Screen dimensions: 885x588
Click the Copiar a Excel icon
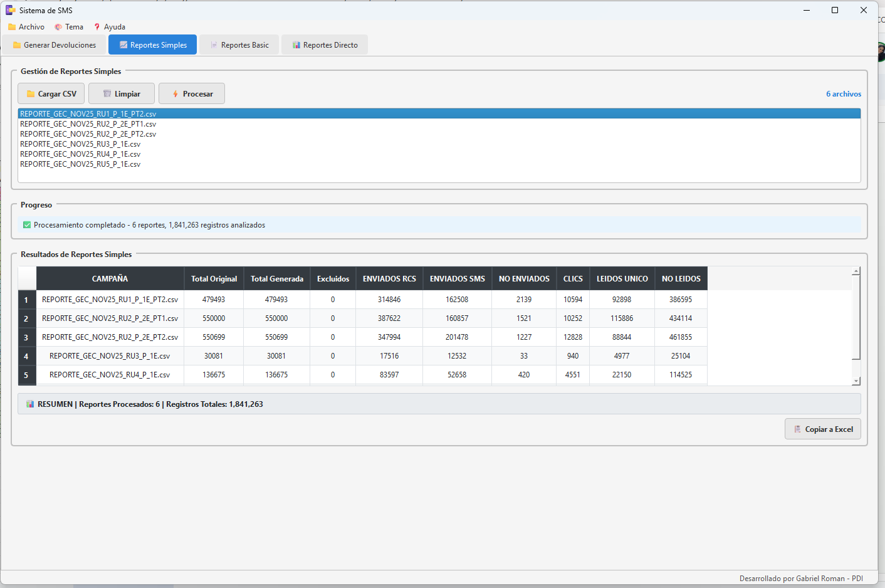coord(797,429)
